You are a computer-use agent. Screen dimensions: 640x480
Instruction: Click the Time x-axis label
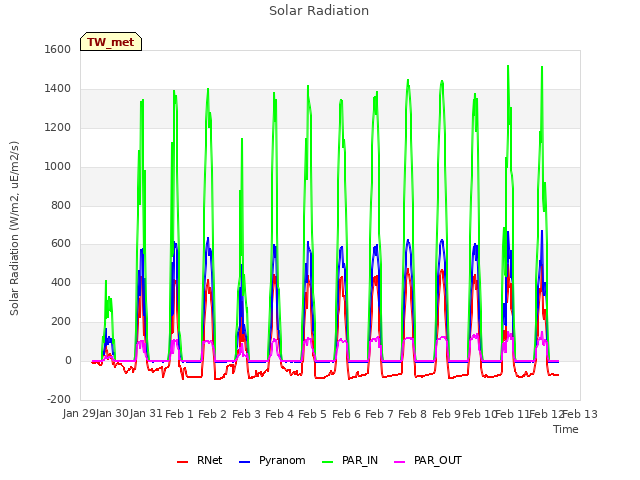pos(566,429)
